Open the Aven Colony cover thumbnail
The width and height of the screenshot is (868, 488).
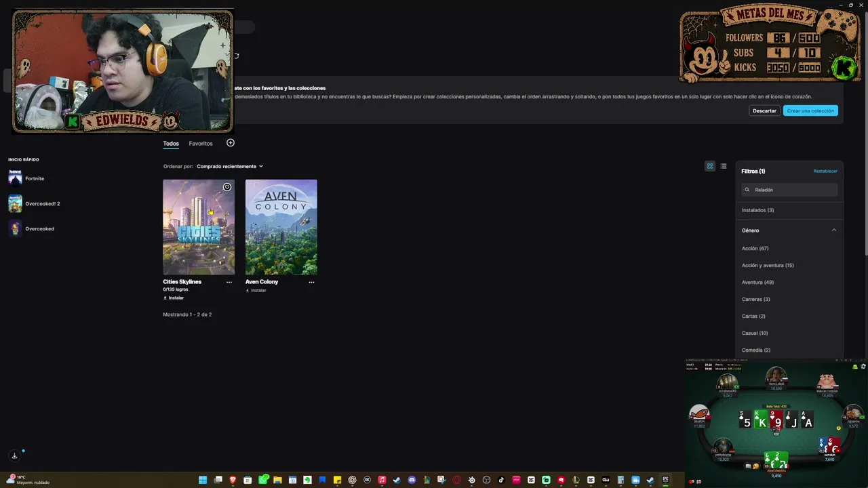point(281,227)
